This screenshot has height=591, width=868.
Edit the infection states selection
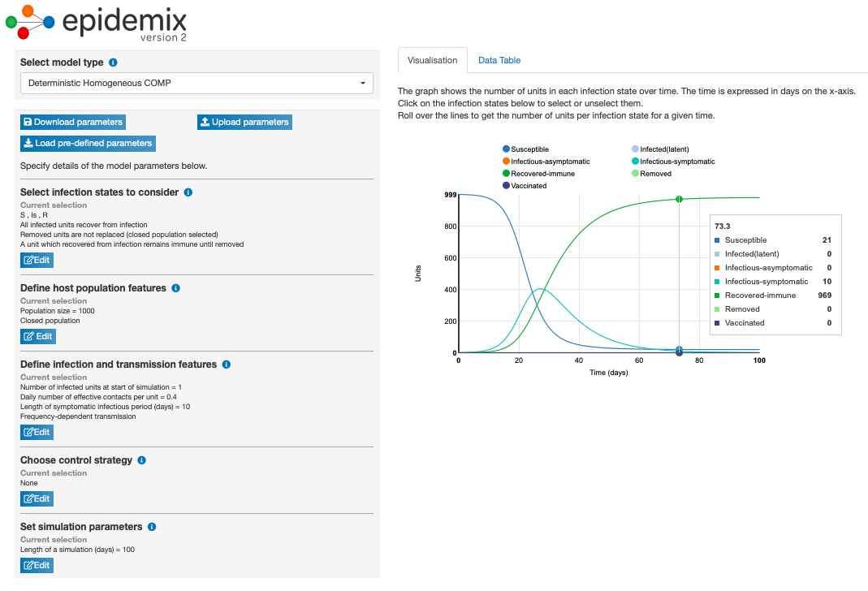37,260
